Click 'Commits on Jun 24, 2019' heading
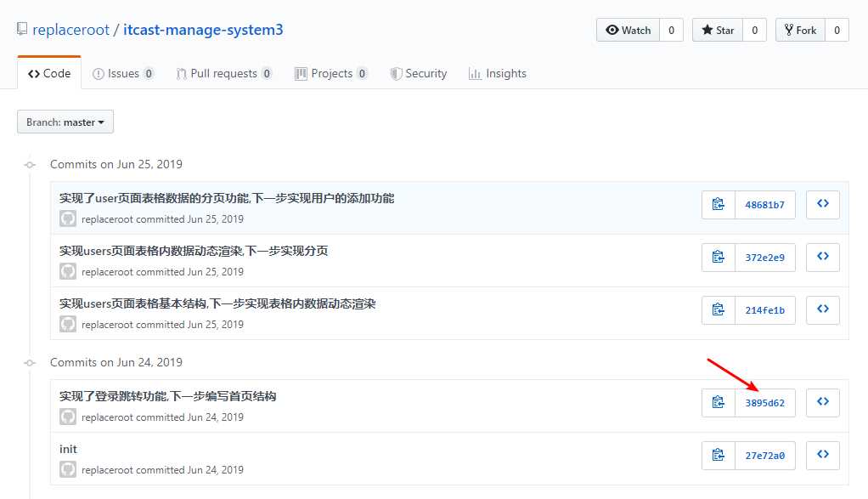This screenshot has width=868, height=499. click(116, 362)
